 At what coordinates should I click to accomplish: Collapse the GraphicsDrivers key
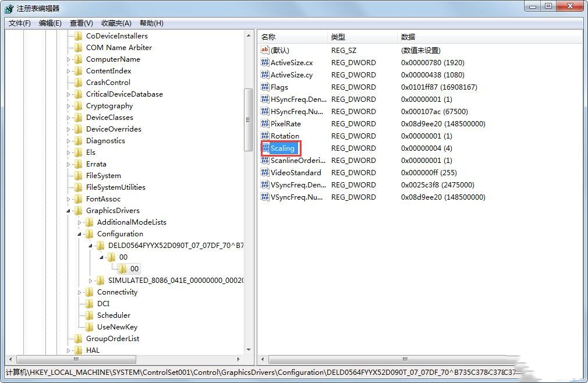[68, 211]
